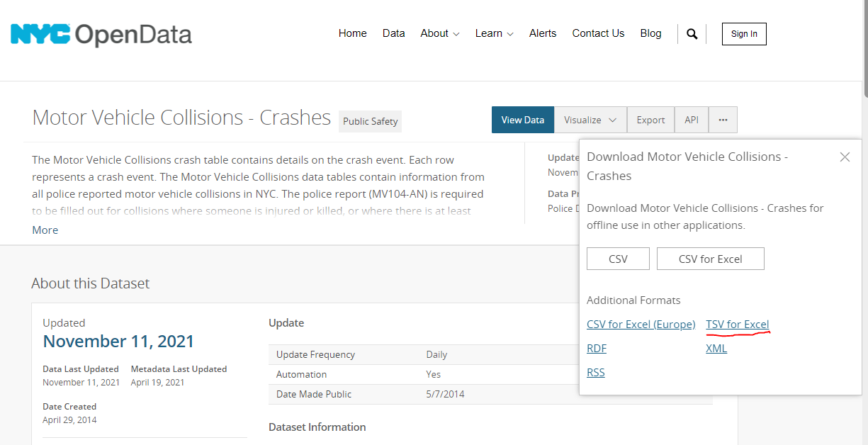Click the Date Created April 29, 2014
This screenshot has height=445, width=868.
point(69,419)
